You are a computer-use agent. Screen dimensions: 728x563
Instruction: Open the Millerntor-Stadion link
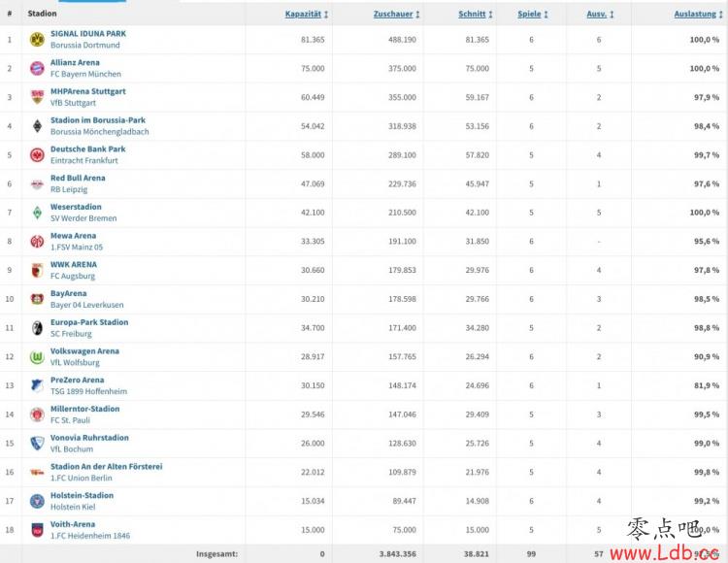point(85,409)
